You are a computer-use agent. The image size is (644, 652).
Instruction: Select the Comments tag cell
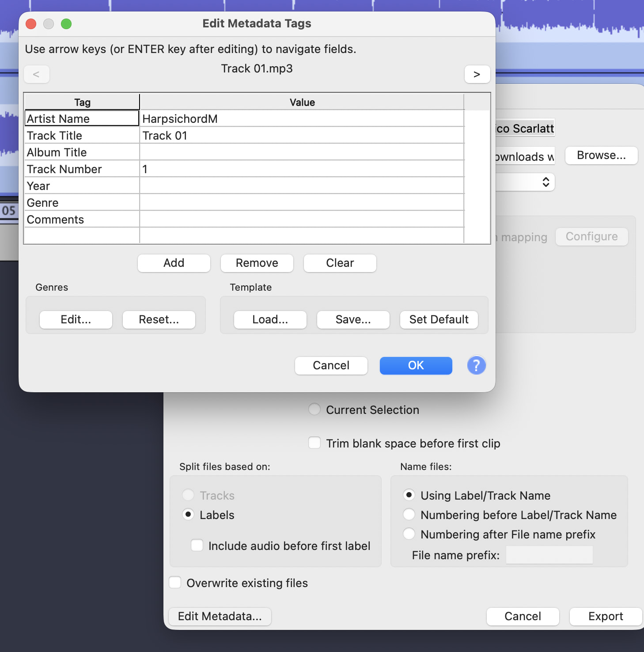[82, 219]
